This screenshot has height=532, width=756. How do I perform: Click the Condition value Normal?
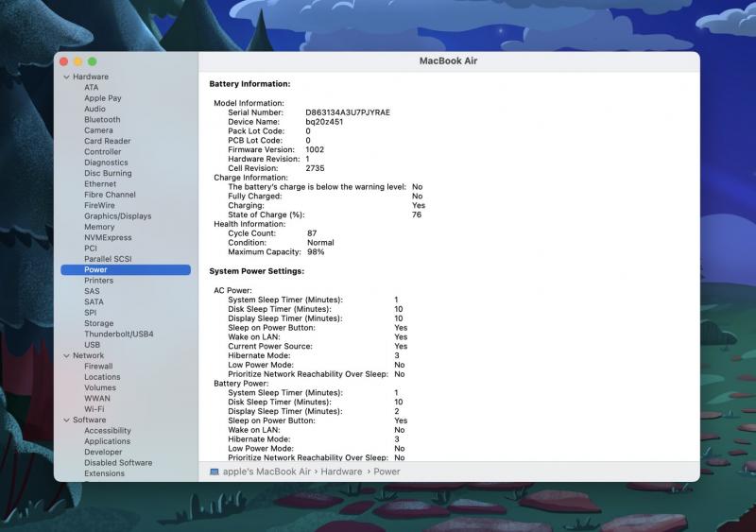320,243
